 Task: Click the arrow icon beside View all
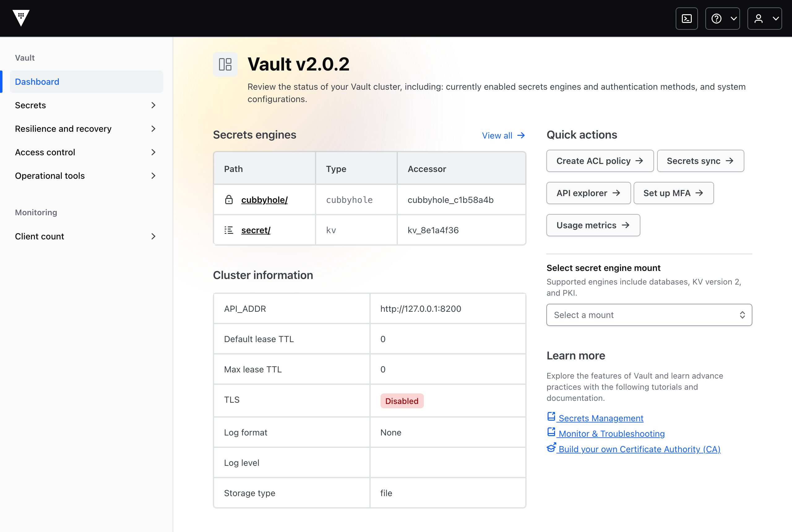point(521,136)
